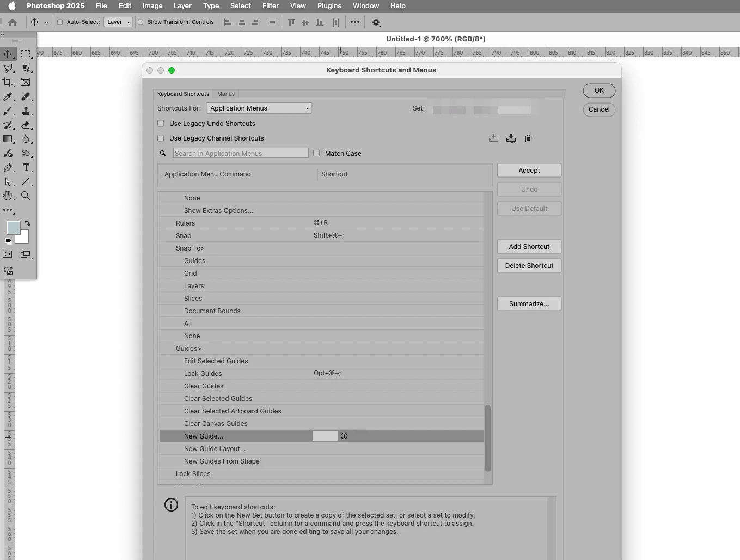Click the info icon next to New Guide shortcut
Screen dimensions: 740x560
click(344, 436)
